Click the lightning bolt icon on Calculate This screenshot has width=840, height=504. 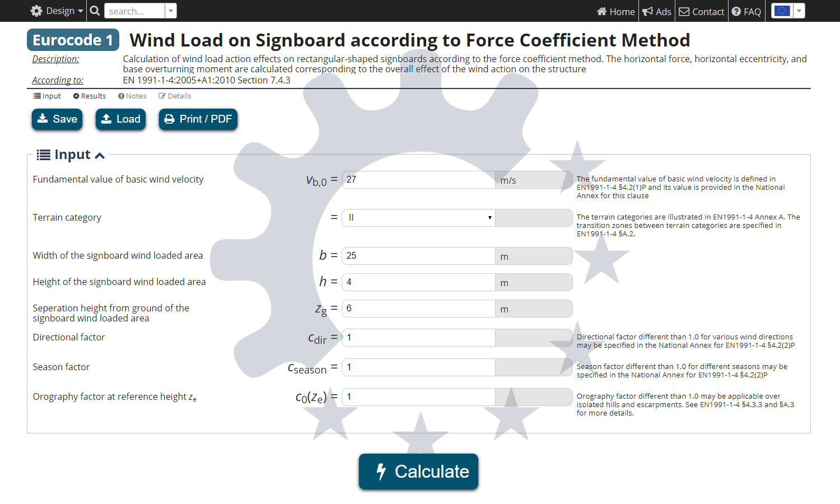click(381, 472)
